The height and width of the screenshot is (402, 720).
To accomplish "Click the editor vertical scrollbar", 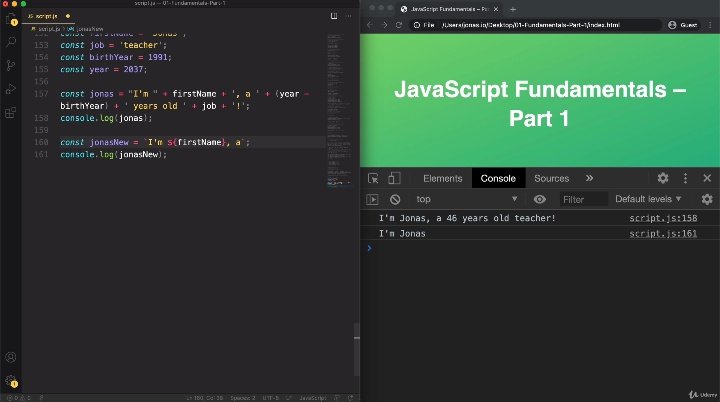I will 356,349.
